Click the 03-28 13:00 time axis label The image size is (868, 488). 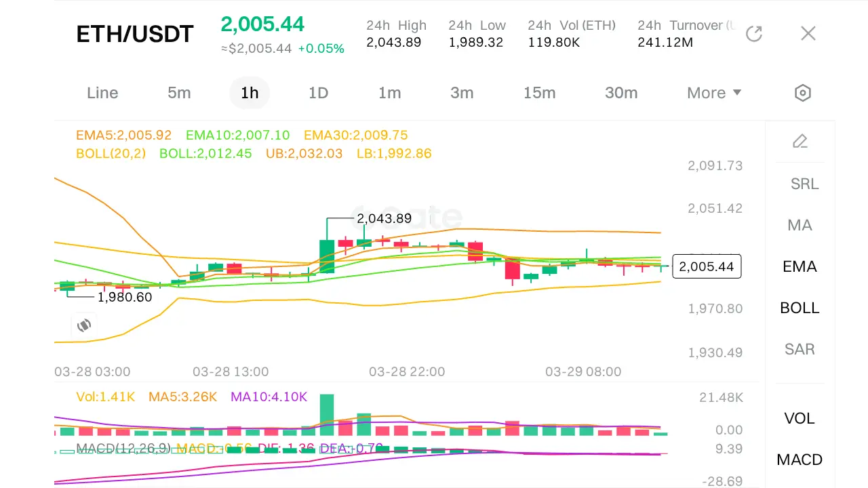pos(231,372)
